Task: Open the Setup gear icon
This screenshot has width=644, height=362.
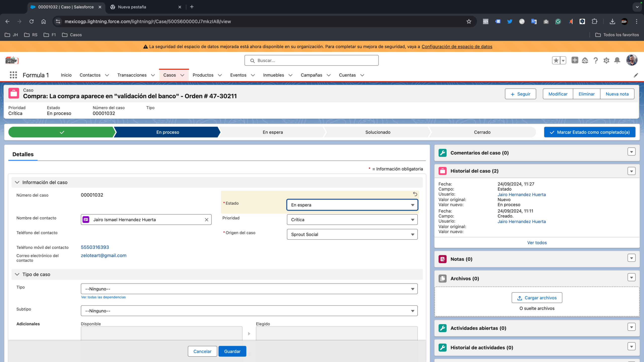Action: click(x=606, y=60)
